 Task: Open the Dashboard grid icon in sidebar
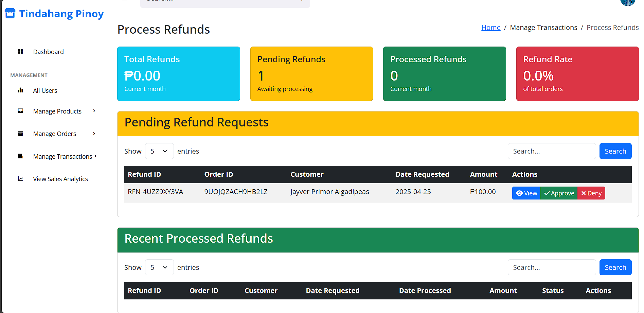click(20, 52)
